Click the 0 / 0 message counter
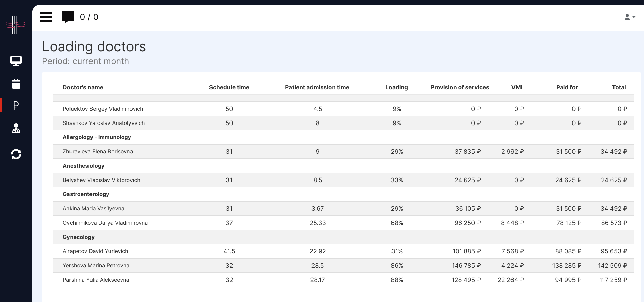 click(89, 17)
